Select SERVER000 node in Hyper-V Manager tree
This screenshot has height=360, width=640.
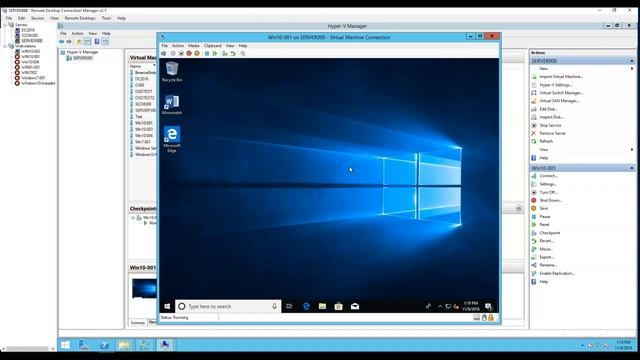[x=82, y=58]
